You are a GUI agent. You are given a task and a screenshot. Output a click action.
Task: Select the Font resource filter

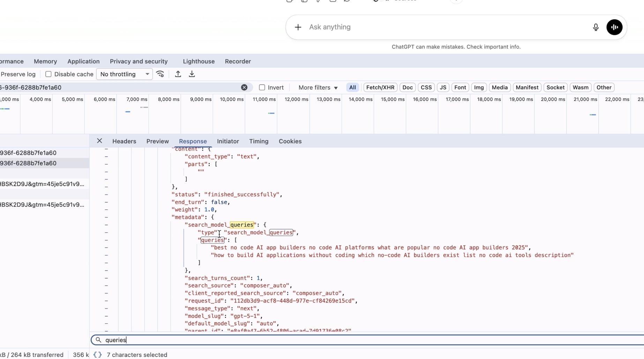click(460, 87)
